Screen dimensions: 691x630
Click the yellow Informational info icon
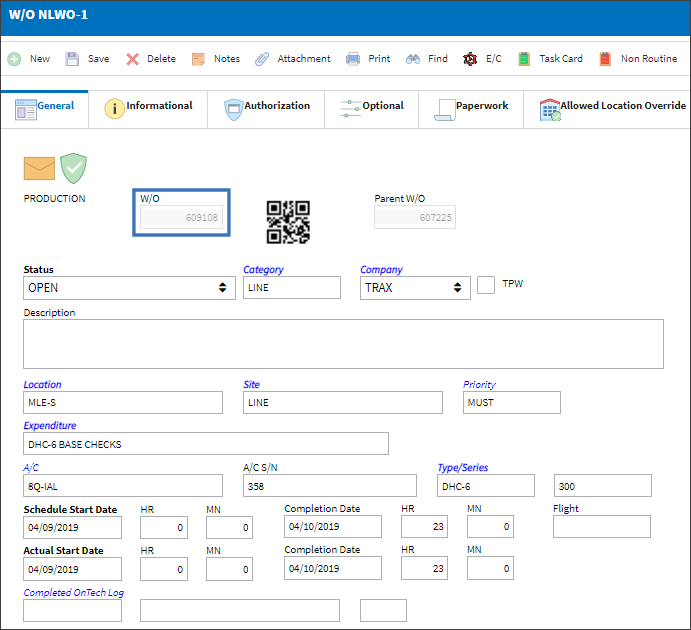click(115, 109)
